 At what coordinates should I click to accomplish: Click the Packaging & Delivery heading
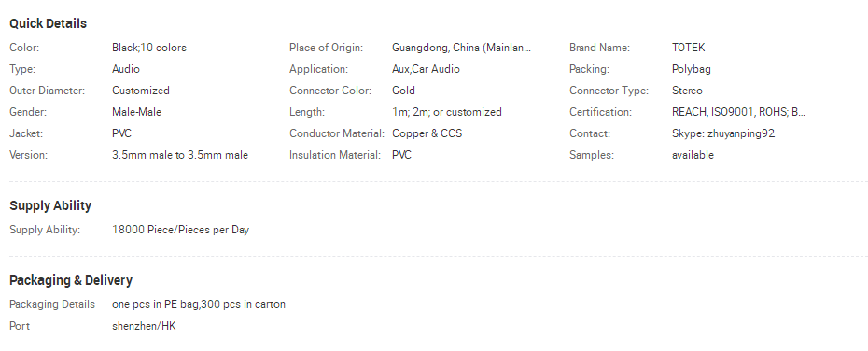pyautogui.click(x=71, y=280)
